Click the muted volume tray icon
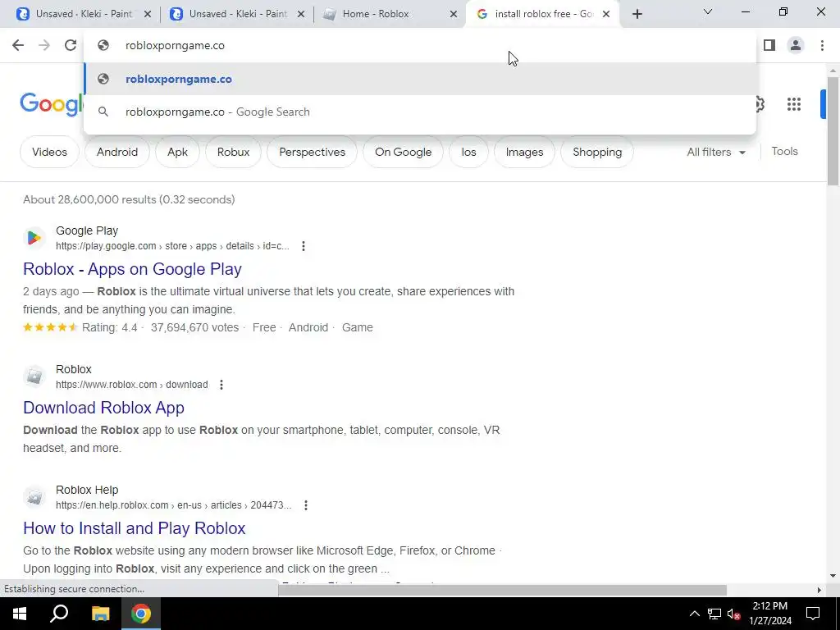This screenshot has height=630, width=840. point(733,614)
